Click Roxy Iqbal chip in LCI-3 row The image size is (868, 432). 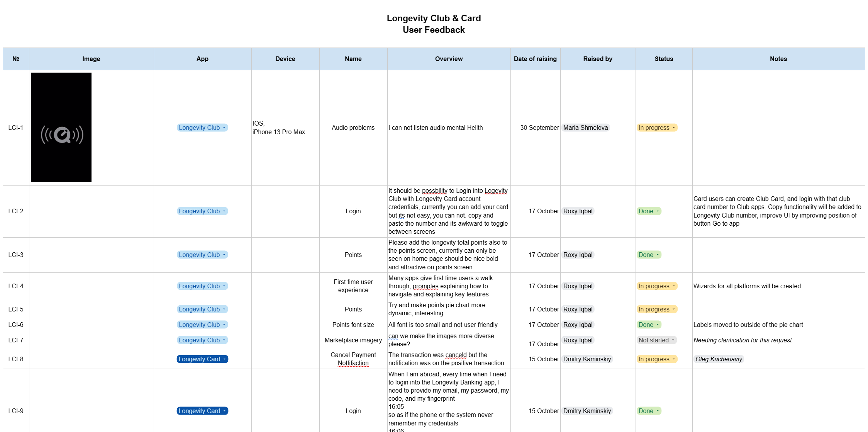click(x=578, y=255)
